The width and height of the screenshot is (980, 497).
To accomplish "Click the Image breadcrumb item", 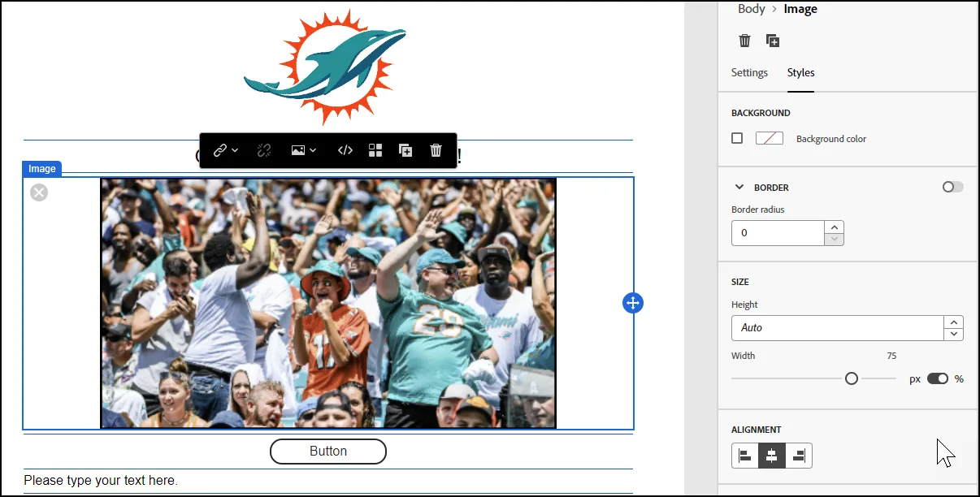I will tap(800, 9).
